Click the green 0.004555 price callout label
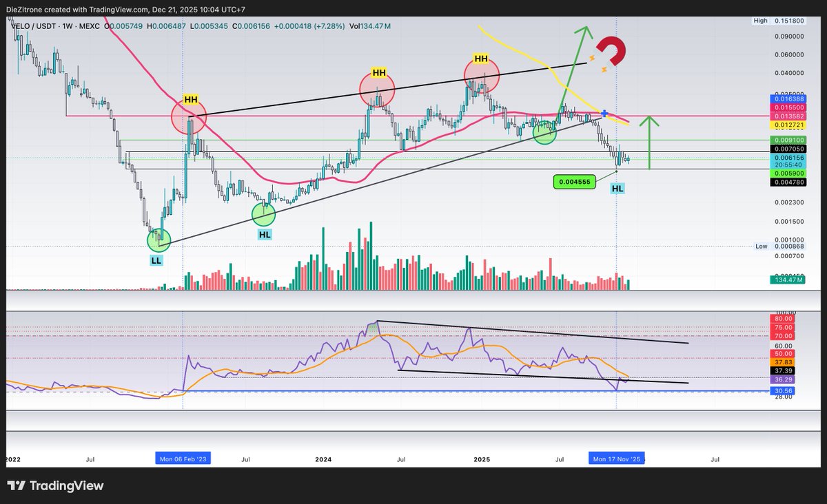The height and width of the screenshot is (504, 827). 573,183
